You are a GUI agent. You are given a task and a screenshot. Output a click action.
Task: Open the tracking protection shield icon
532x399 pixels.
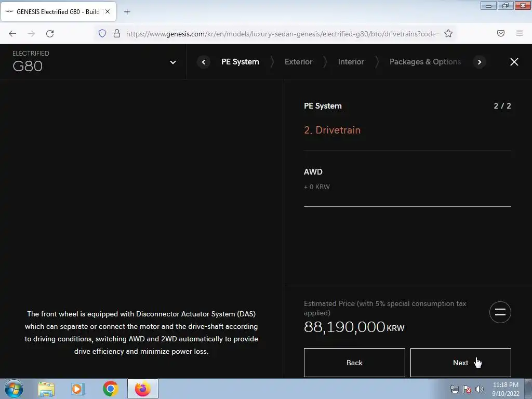pyautogui.click(x=102, y=33)
